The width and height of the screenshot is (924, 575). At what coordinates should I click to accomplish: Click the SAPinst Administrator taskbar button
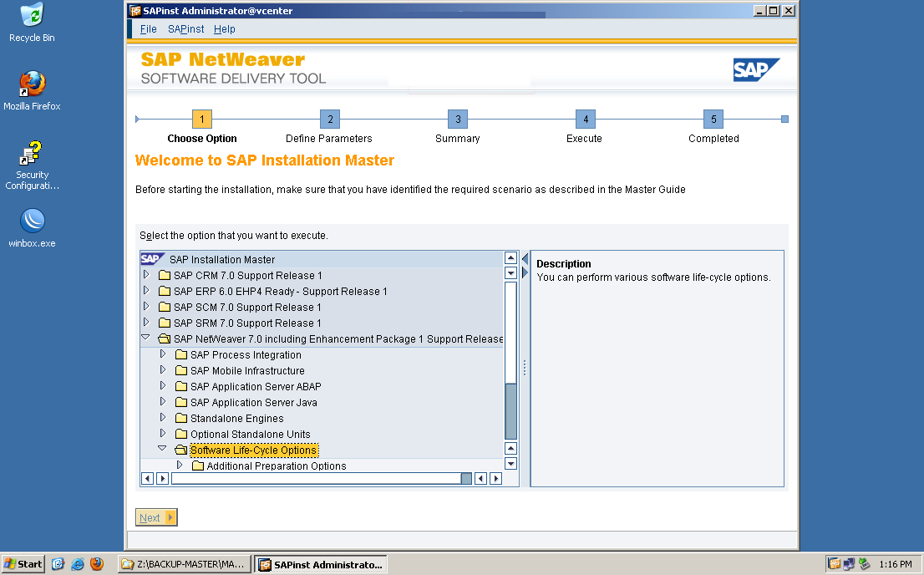click(321, 564)
